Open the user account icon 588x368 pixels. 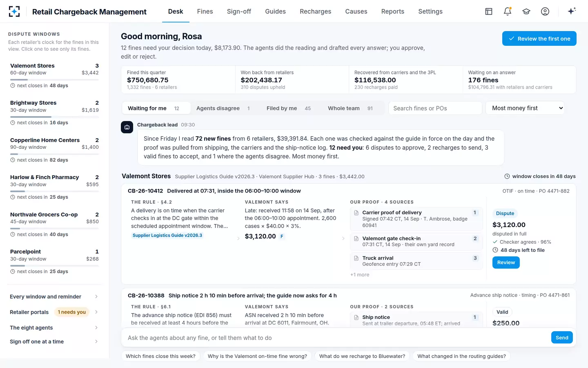click(x=545, y=11)
